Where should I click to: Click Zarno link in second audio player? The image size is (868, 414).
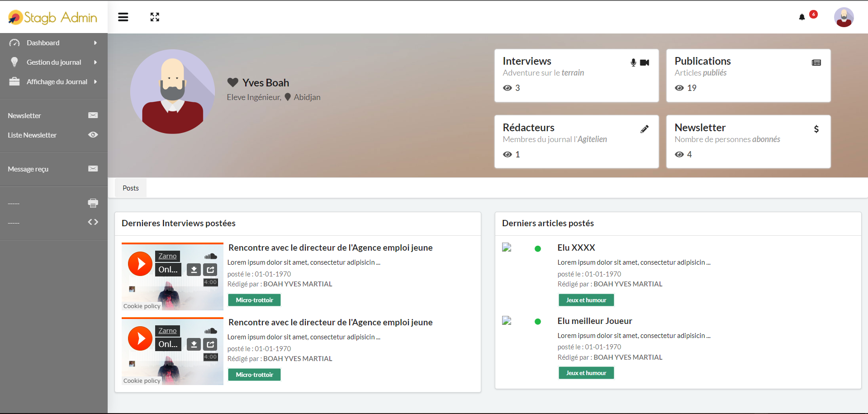[167, 331]
